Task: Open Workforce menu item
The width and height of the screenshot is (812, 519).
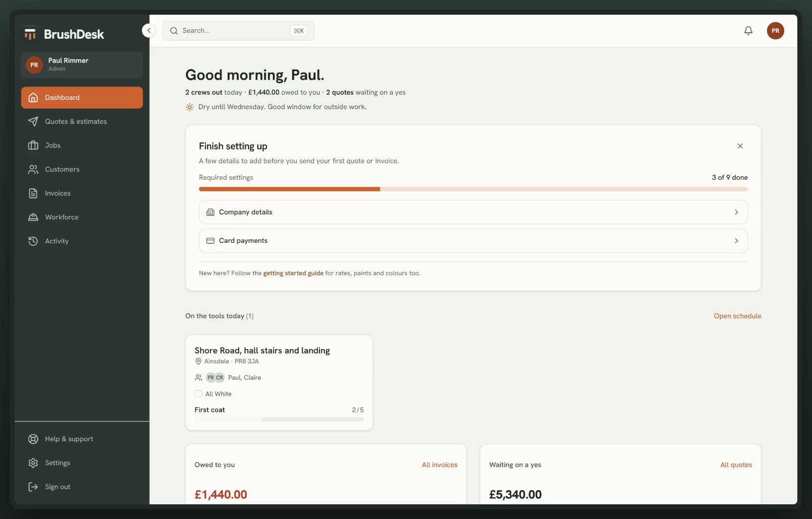Action: pos(82,217)
